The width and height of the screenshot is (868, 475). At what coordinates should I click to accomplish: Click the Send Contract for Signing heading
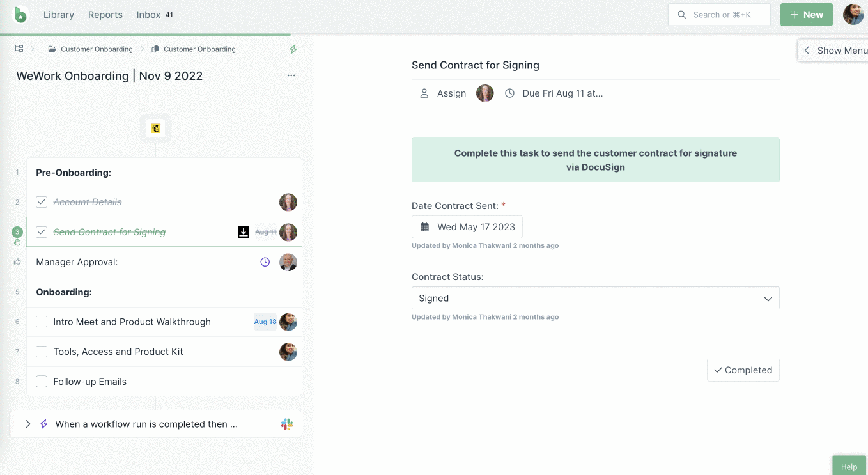click(476, 65)
